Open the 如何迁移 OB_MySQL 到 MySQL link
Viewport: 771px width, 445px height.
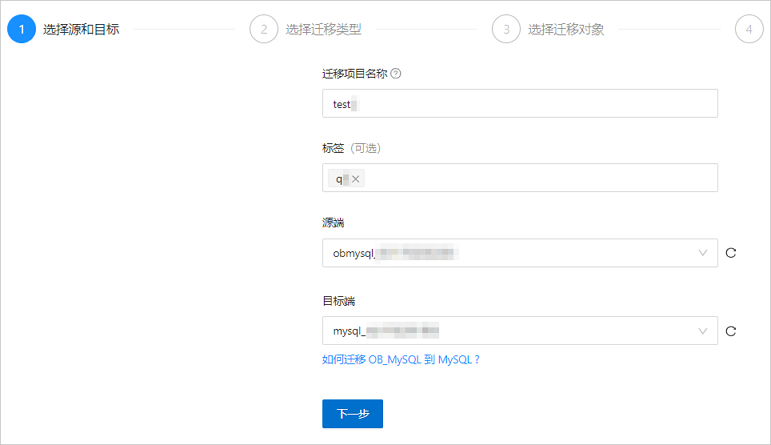[401, 359]
